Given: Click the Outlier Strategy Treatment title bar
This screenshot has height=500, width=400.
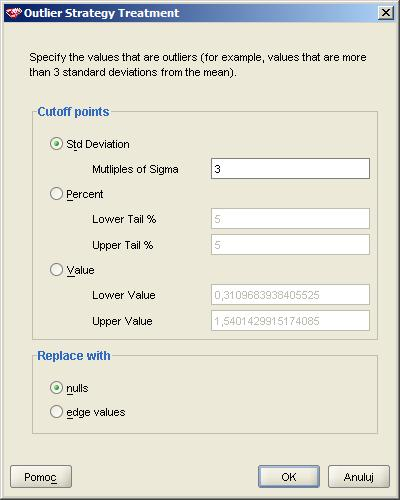Looking at the screenshot, I should tap(200, 13).
